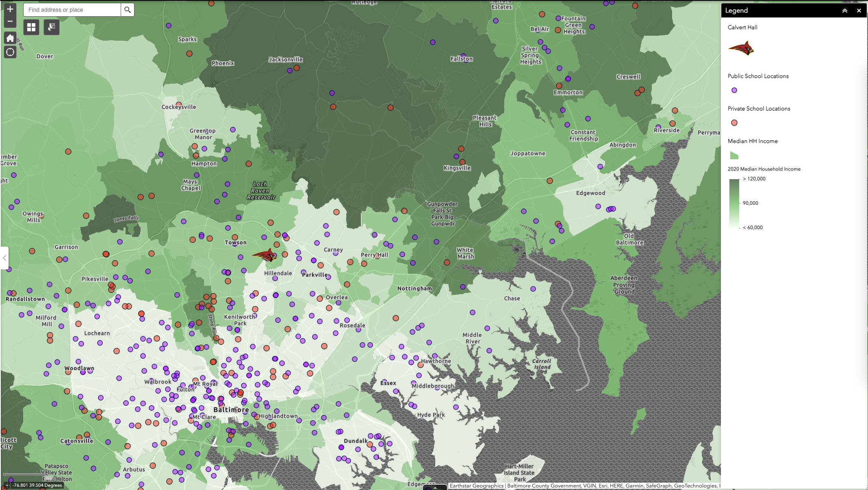The image size is (868, 490).
Task: Click the Median HH Income color ramp
Action: (x=734, y=203)
